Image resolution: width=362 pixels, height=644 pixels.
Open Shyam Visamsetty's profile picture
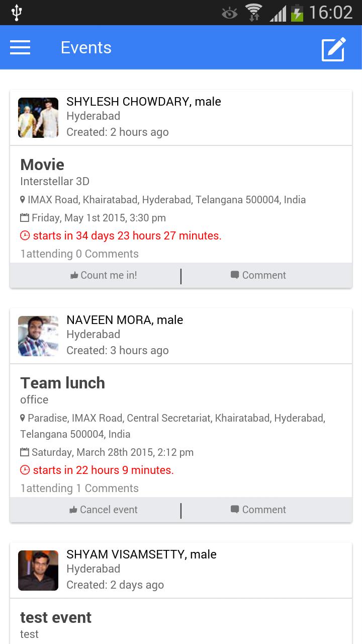click(x=38, y=571)
